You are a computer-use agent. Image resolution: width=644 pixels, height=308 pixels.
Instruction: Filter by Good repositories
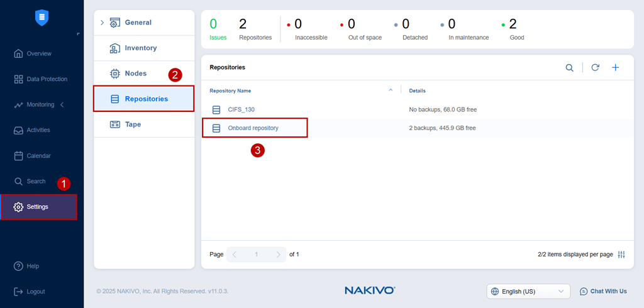pos(513,30)
